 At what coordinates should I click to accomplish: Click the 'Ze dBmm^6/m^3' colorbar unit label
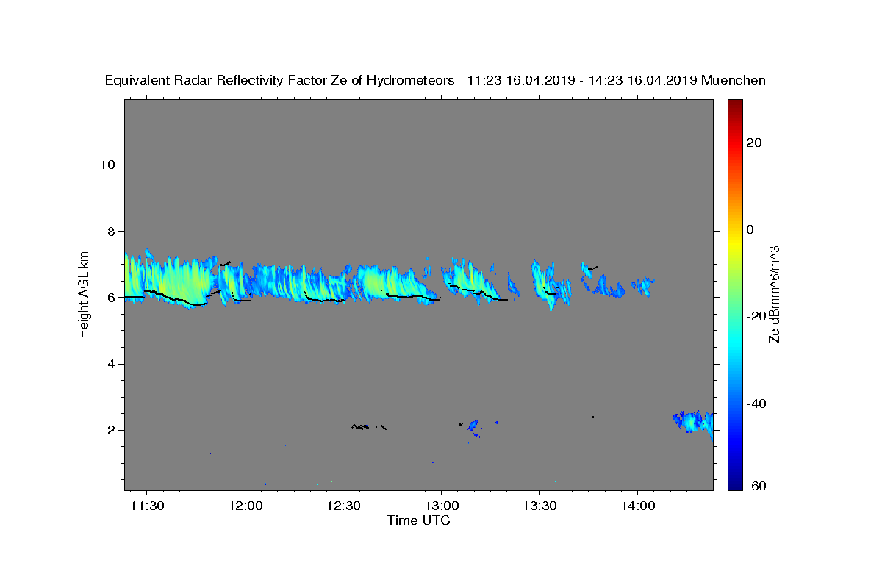774,294
